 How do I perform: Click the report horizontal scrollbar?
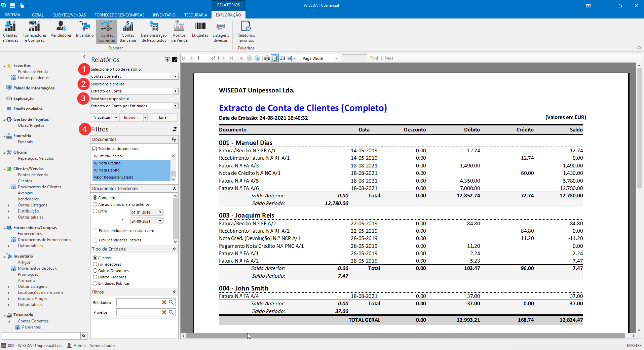[404, 336]
